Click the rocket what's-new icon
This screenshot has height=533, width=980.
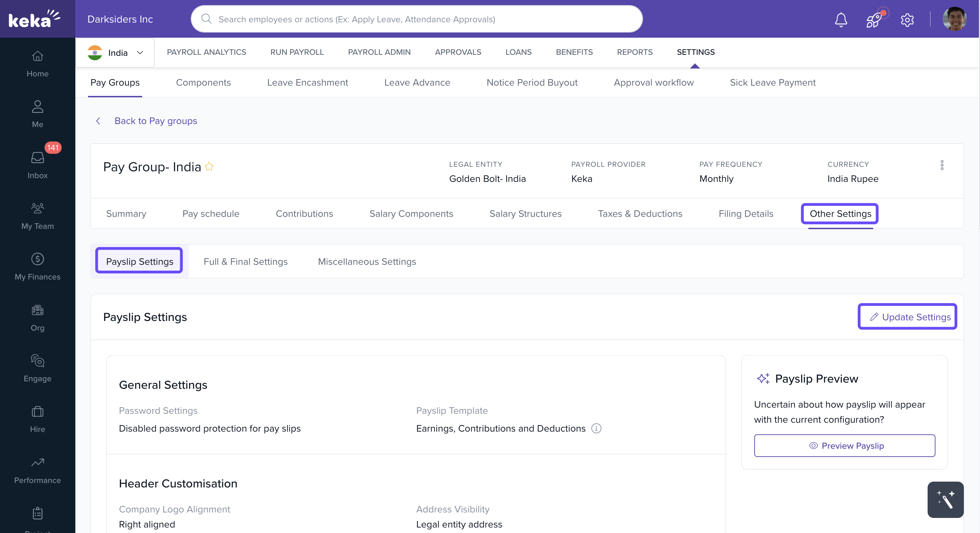[874, 20]
